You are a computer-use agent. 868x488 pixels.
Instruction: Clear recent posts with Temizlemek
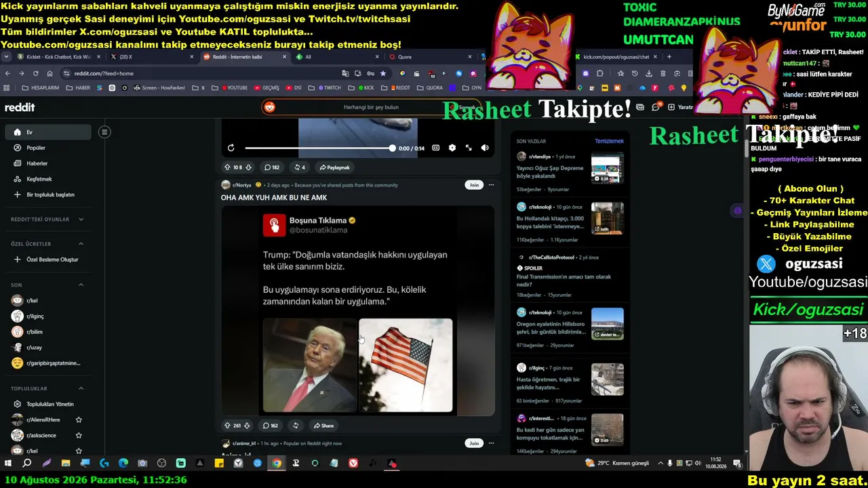(609, 141)
